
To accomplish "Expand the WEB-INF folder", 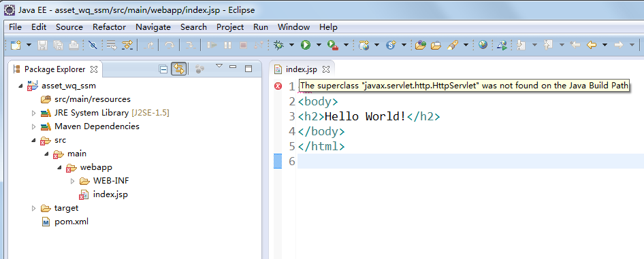I will click(x=73, y=181).
